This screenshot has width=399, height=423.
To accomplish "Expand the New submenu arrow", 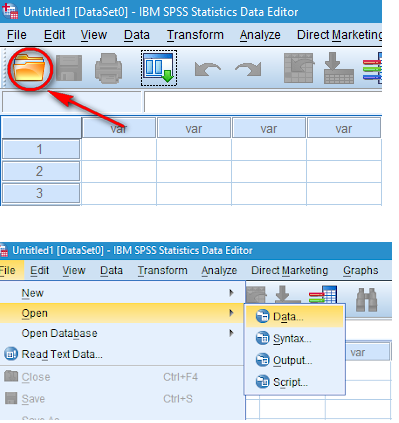I will (231, 293).
